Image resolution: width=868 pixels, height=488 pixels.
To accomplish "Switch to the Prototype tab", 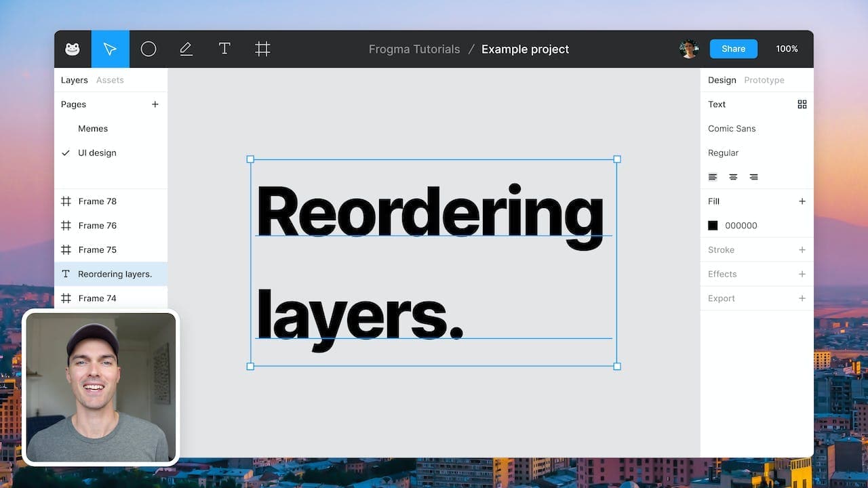I will pyautogui.click(x=764, y=80).
